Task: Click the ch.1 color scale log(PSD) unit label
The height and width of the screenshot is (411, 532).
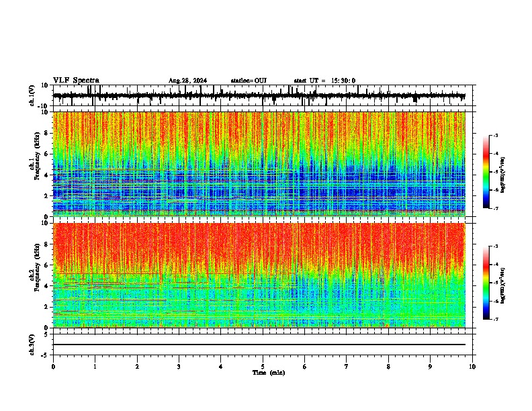Action: 503,175
